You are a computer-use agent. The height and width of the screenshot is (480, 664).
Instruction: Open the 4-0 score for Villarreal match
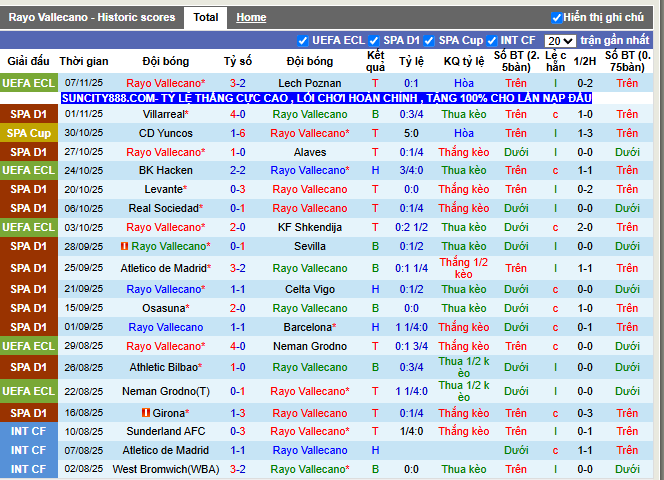(238, 114)
